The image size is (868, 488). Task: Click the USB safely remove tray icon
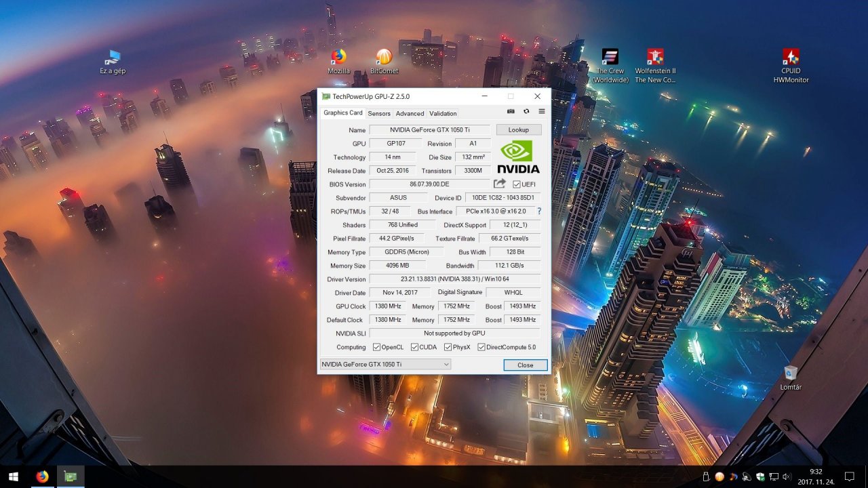(x=706, y=476)
